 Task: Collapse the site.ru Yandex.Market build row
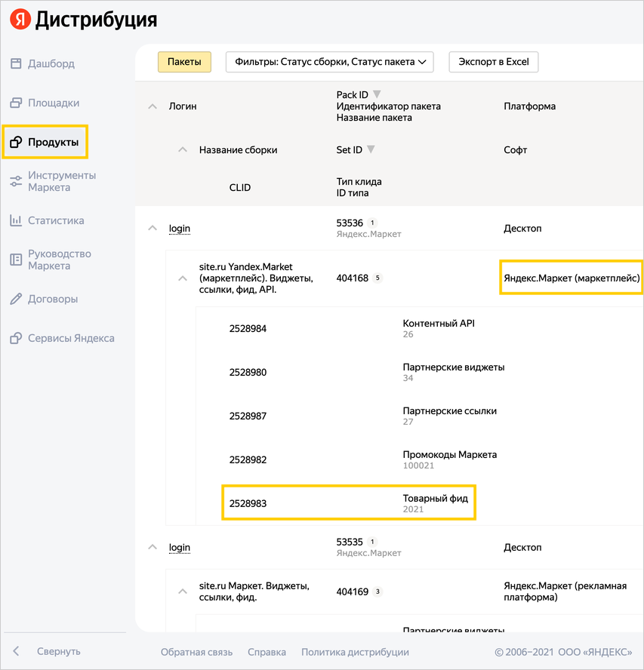coord(183,278)
